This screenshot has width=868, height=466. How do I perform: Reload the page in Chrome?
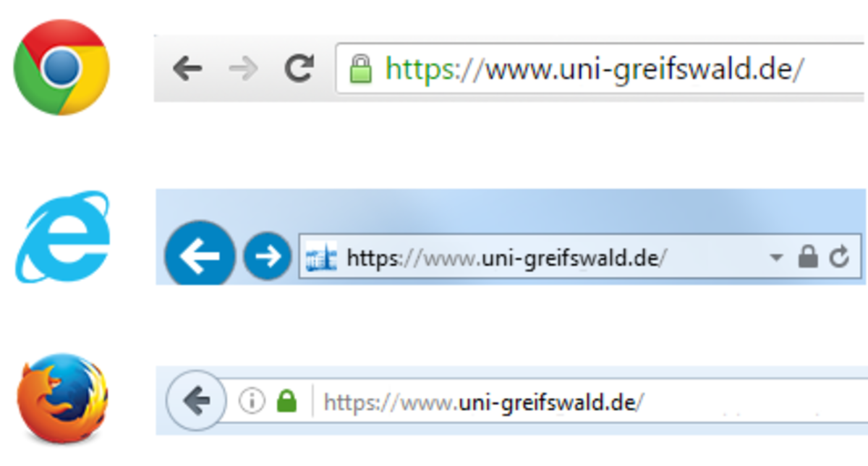pyautogui.click(x=299, y=69)
